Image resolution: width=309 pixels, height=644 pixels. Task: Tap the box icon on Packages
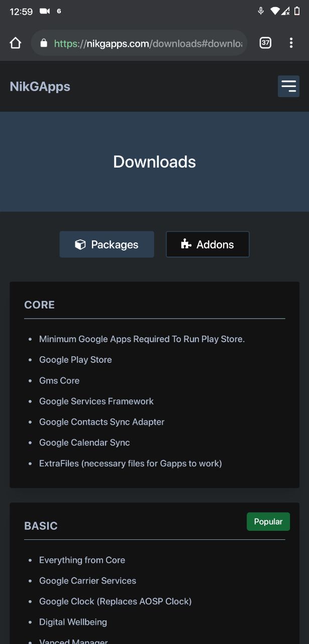pos(80,245)
